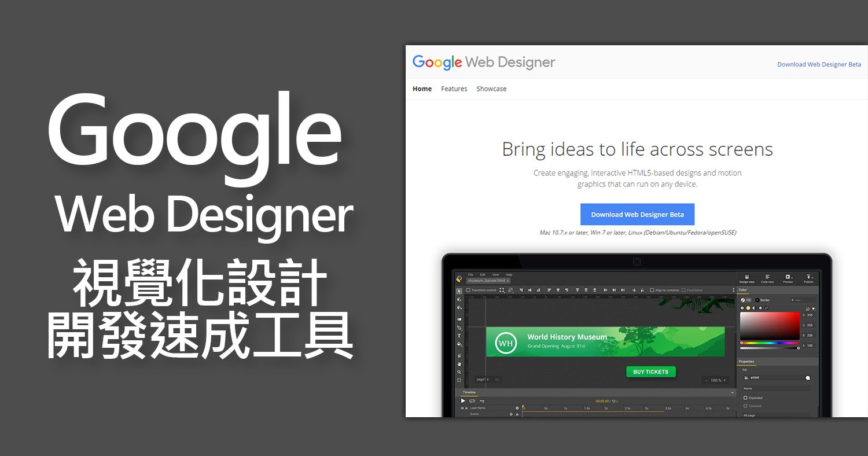Click the zoom decrease minus beside 100 %
Image resolution: width=868 pixels, height=456 pixels.
point(707,380)
